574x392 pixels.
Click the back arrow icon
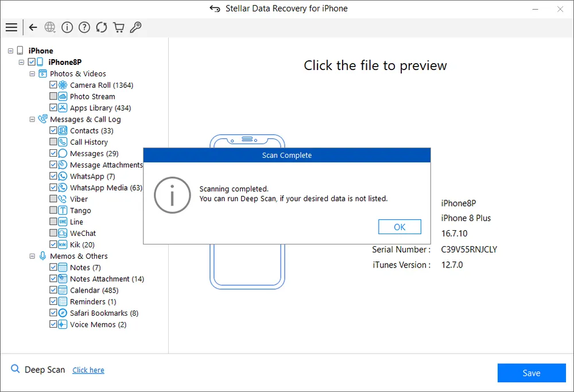point(33,27)
